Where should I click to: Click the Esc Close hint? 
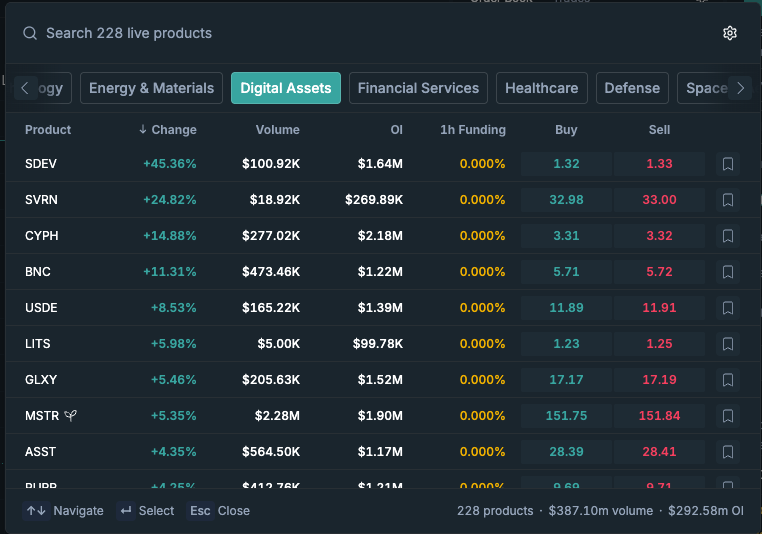pyautogui.click(x=219, y=511)
